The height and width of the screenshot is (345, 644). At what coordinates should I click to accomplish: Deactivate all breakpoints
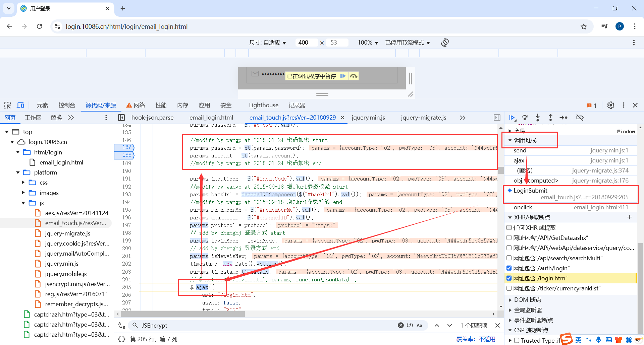pos(580,118)
